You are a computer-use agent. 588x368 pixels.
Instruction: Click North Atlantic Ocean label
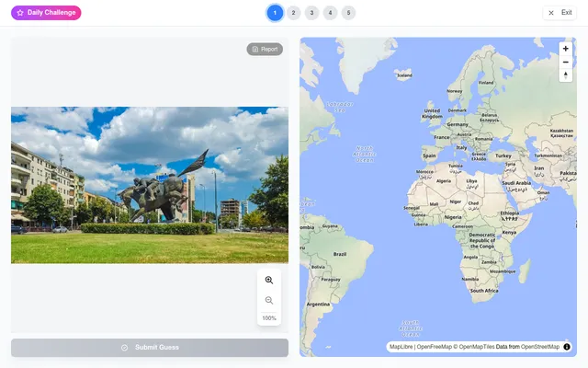tap(364, 154)
